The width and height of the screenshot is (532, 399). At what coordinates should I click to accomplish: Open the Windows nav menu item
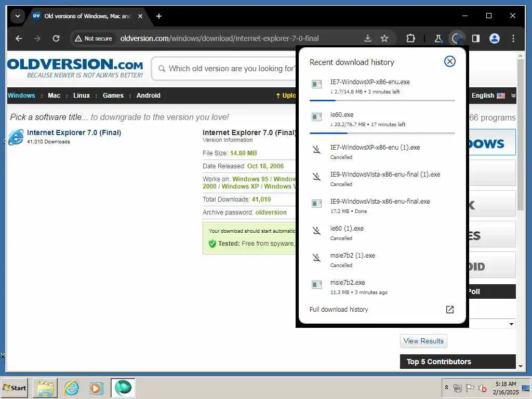21,96
